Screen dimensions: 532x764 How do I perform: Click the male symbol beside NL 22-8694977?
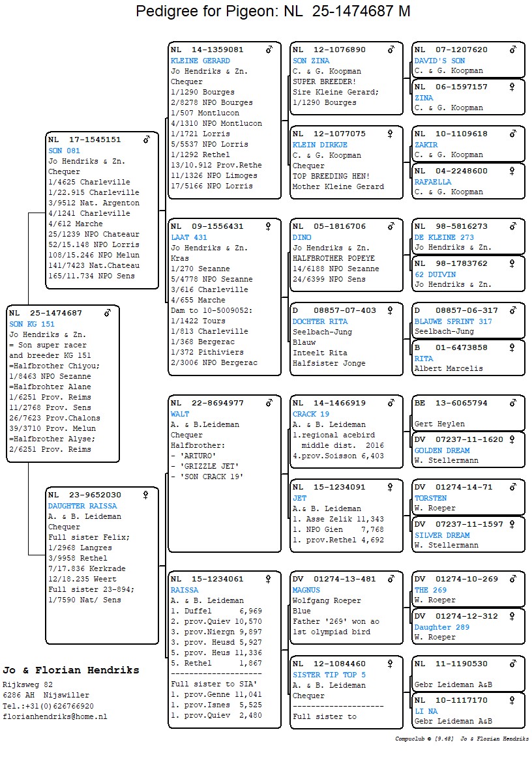(x=269, y=403)
